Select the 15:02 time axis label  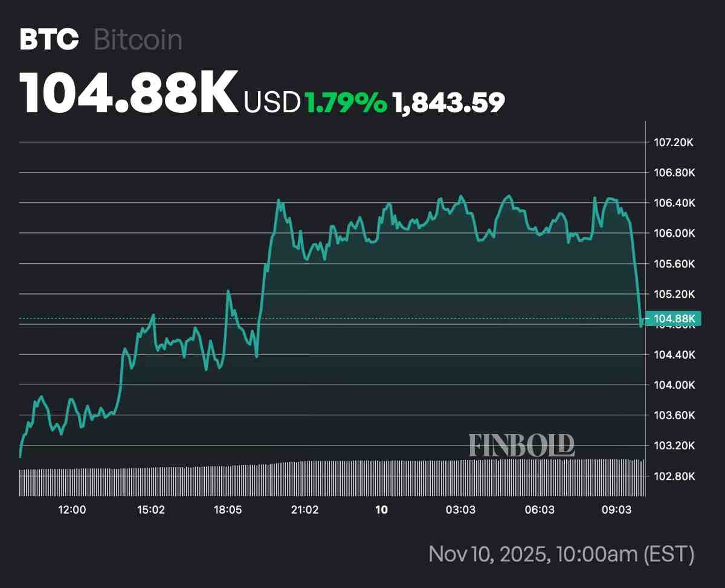tap(150, 510)
